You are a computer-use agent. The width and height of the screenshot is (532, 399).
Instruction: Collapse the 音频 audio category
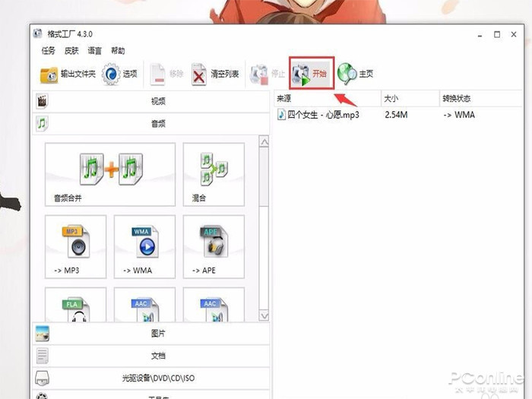[157, 122]
